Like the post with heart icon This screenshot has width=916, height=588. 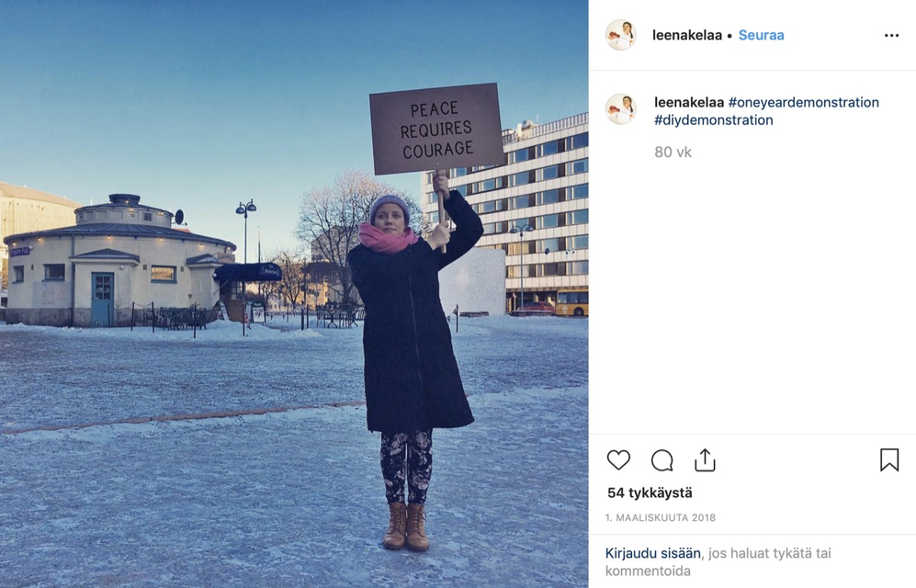pos(618,460)
